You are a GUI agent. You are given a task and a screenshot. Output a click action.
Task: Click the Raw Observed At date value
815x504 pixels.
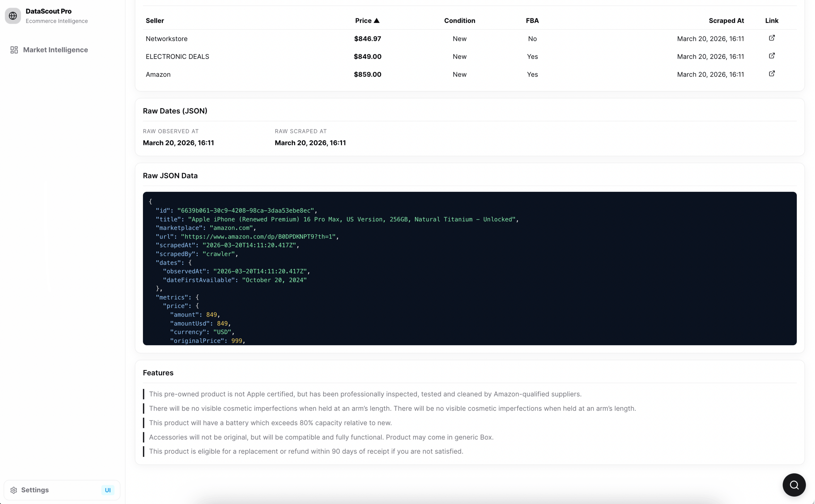coord(178,143)
